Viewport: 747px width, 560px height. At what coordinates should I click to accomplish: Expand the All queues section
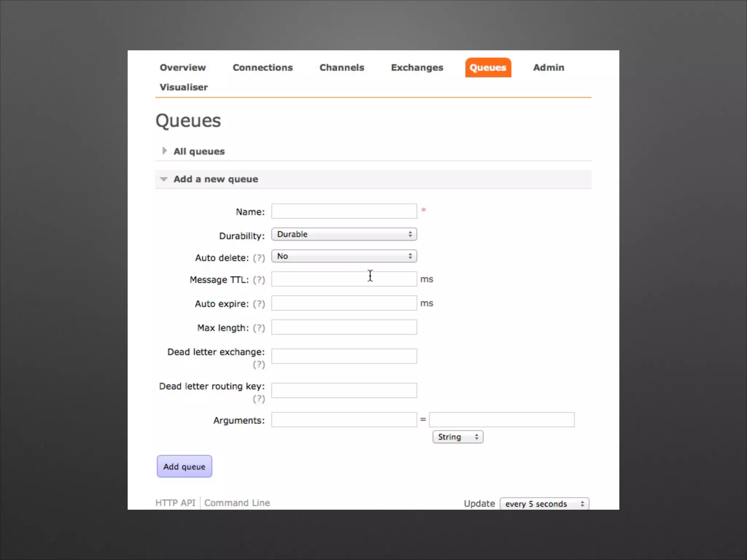click(x=199, y=151)
